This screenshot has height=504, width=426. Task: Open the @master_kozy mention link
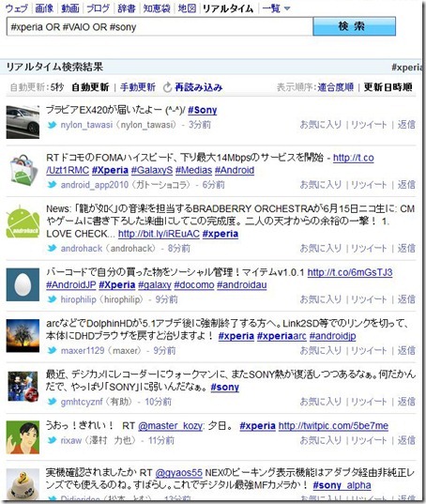pos(171,426)
